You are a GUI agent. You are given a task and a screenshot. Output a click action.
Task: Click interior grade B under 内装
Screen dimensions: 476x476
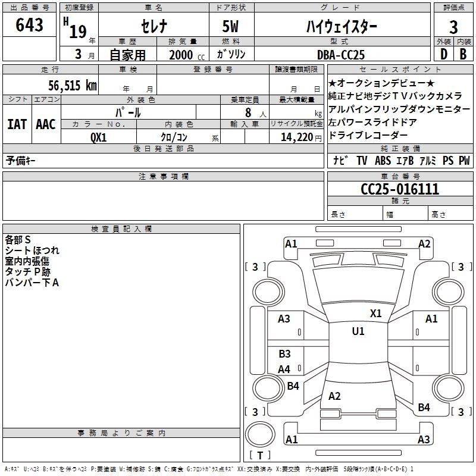pos(464,54)
